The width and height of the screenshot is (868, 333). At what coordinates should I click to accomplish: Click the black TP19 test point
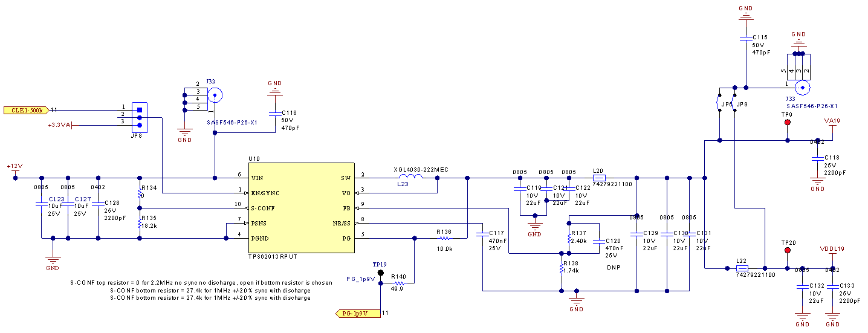(380, 273)
